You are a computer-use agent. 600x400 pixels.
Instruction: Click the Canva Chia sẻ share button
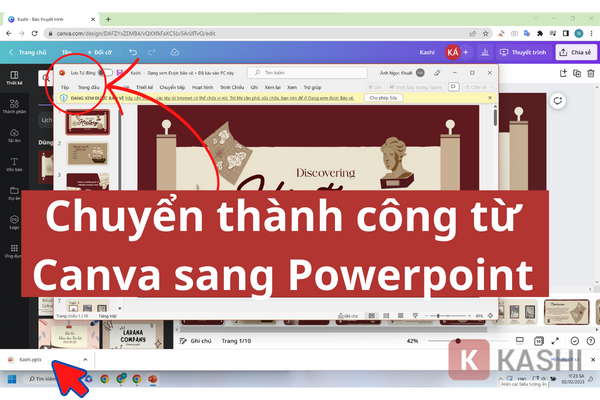pyautogui.click(x=576, y=52)
